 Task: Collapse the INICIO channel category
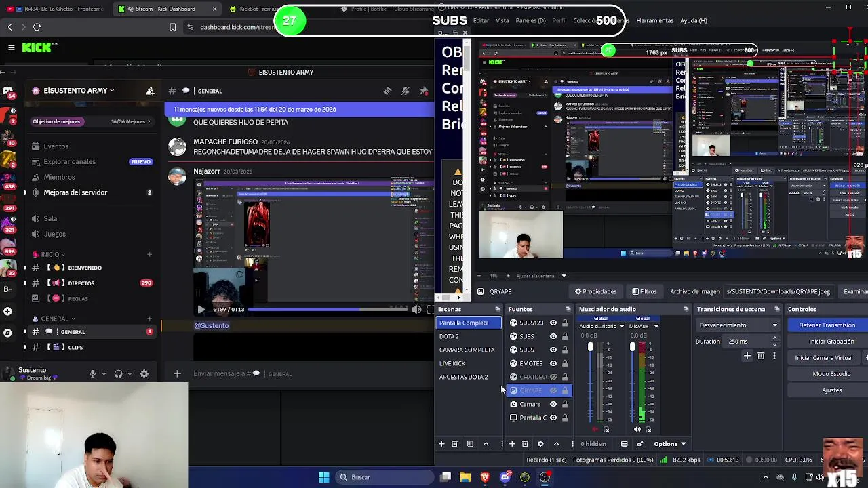coord(50,254)
